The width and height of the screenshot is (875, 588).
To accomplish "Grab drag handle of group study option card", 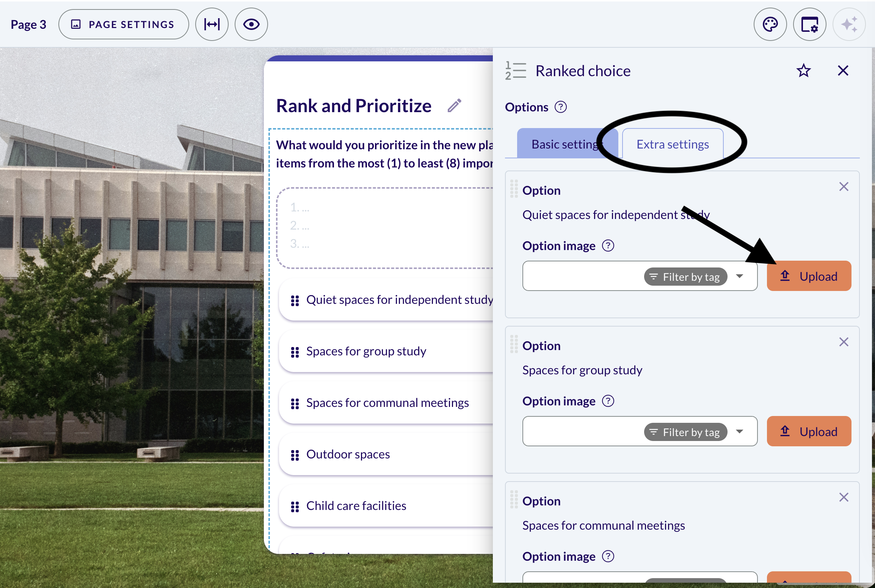I will point(514,344).
